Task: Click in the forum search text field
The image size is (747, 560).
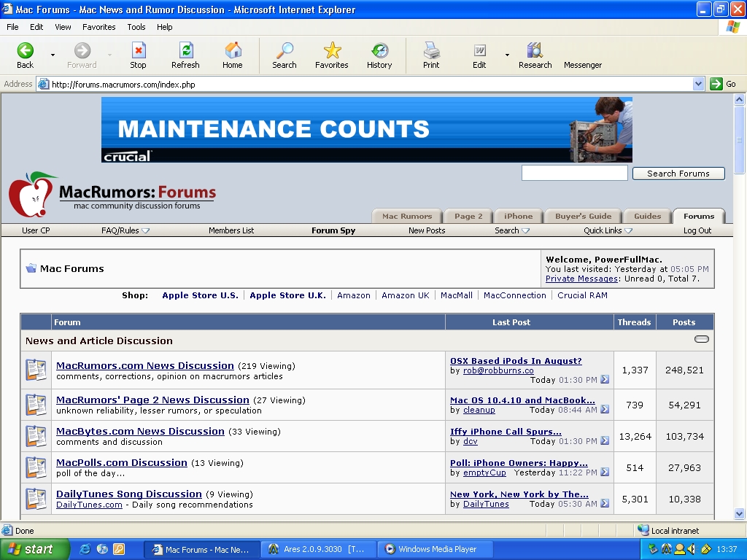Action: click(x=575, y=173)
